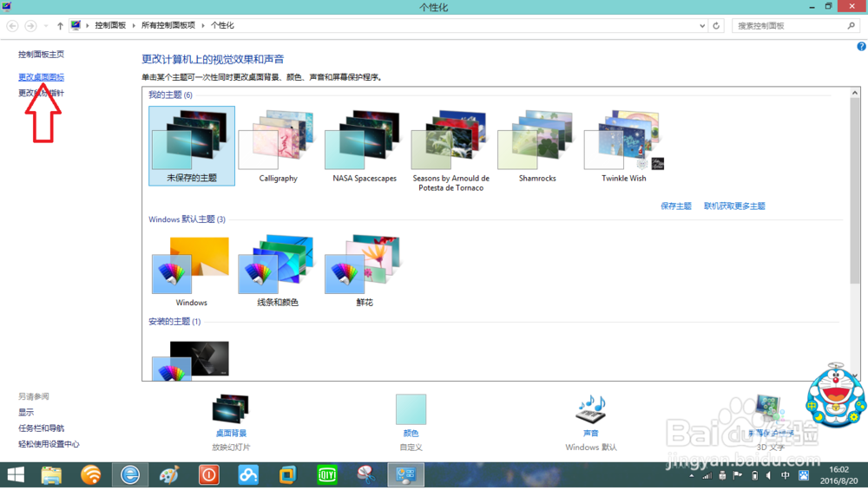Expand the address bar history dropdown
868x490 pixels.
(x=702, y=25)
